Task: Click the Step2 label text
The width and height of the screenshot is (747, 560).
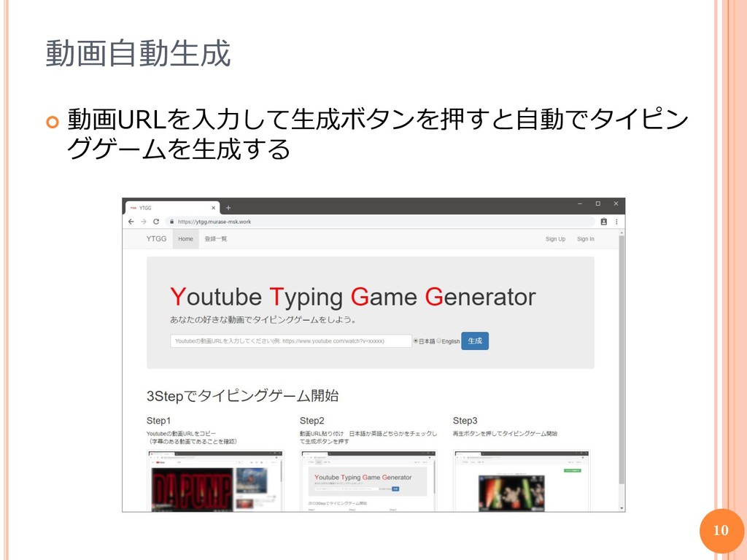Action: point(312,421)
